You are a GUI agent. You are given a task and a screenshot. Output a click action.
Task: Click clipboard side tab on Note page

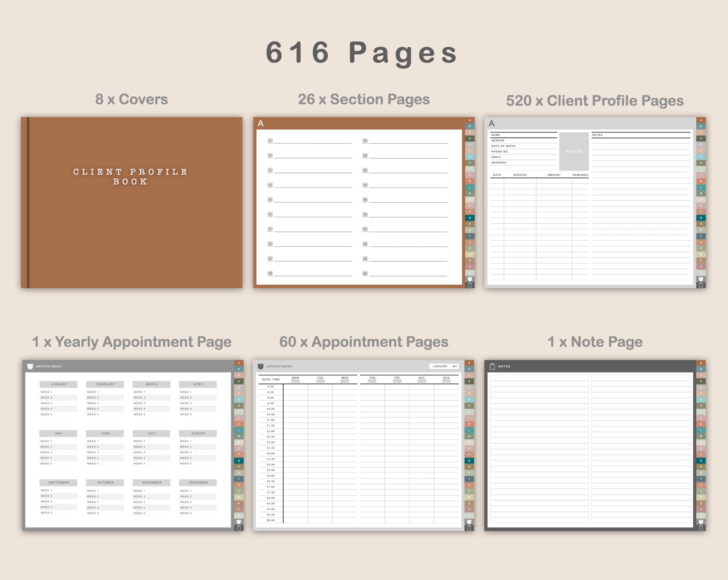point(701,528)
